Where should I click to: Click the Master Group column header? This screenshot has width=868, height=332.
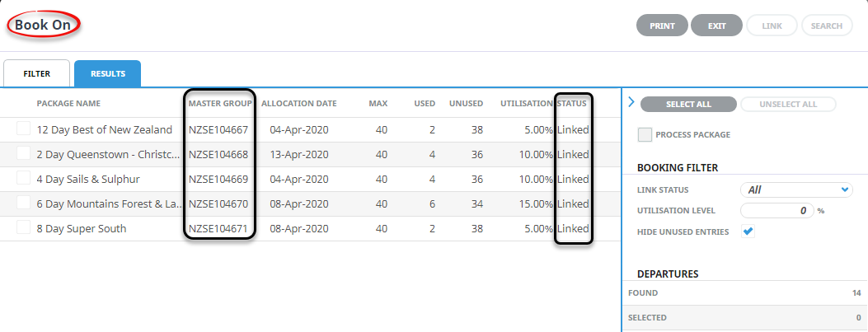click(218, 104)
